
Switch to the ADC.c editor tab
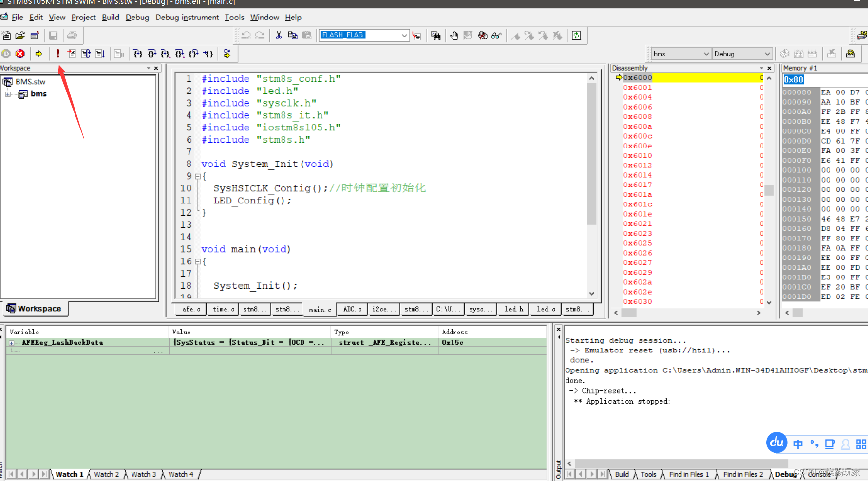pyautogui.click(x=352, y=309)
